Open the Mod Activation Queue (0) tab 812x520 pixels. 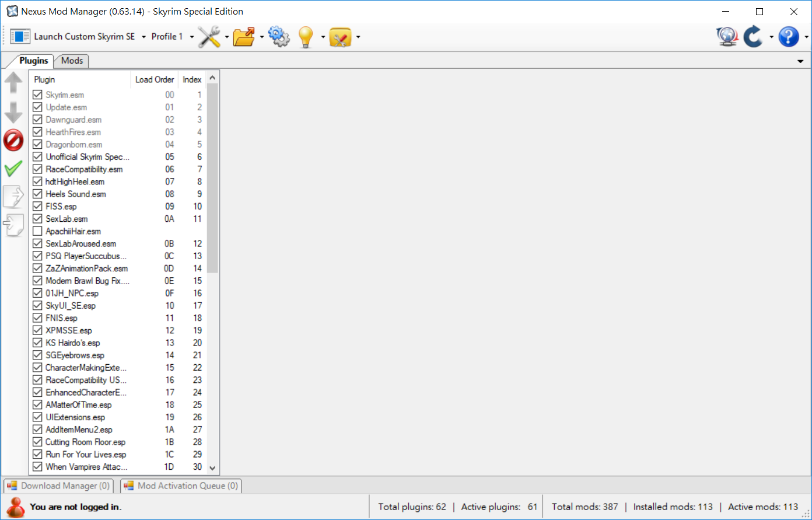[181, 486]
